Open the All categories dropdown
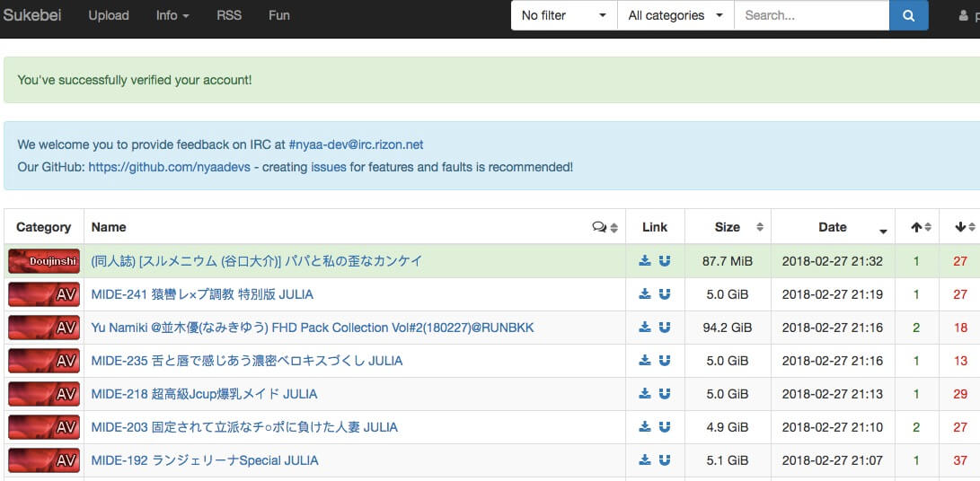 point(675,15)
